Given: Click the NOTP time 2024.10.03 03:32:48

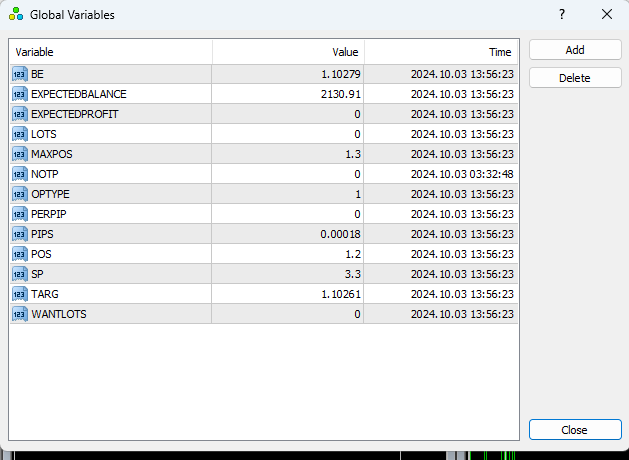Looking at the screenshot, I should point(462,174).
